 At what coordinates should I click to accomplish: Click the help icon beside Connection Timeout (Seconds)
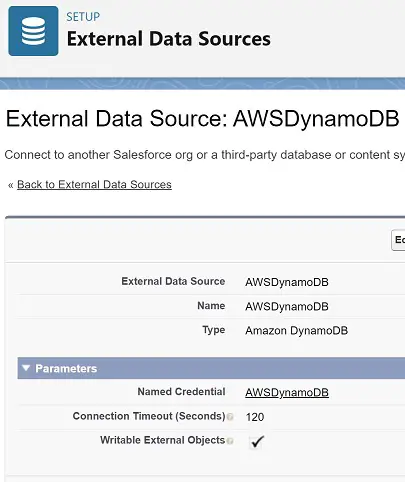[230, 417]
